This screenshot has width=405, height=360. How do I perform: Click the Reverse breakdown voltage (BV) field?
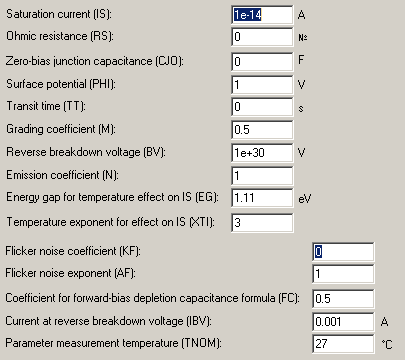click(262, 153)
